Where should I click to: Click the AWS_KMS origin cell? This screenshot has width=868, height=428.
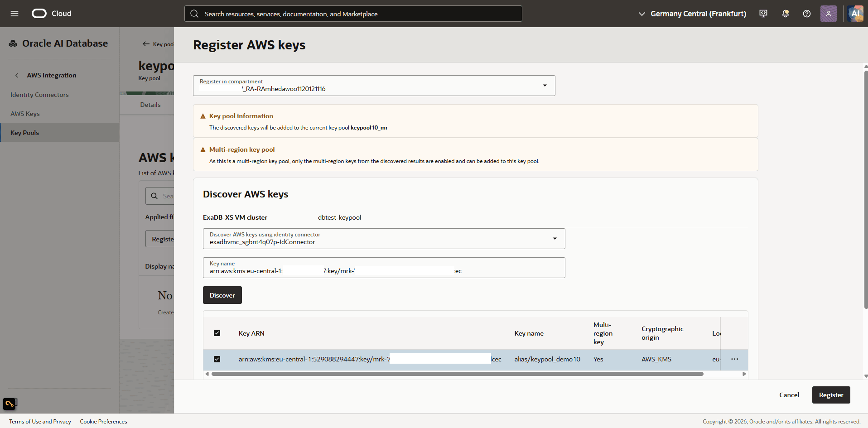(x=656, y=359)
